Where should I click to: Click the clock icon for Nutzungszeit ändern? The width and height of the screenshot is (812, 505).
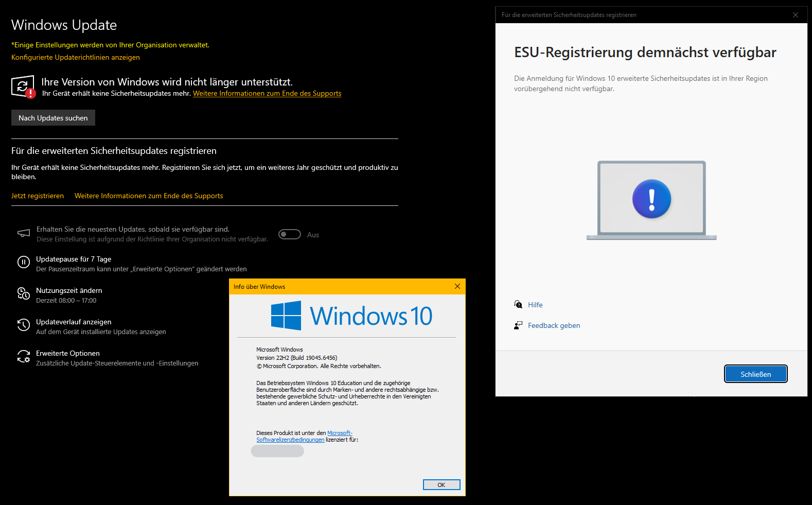pyautogui.click(x=24, y=293)
